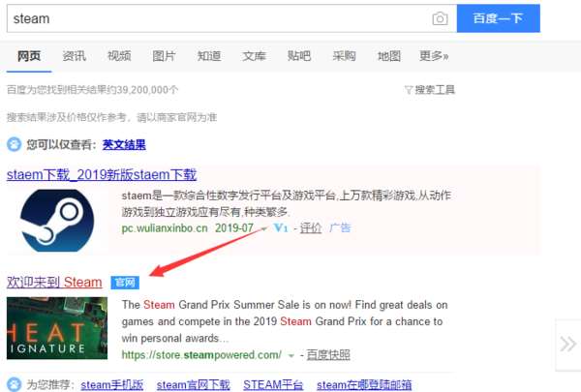Expand dropdown arrow after pc.wulianxinbo.cn 2019-07
Image resolution: width=581 pixels, height=392 pixels.
click(x=263, y=228)
